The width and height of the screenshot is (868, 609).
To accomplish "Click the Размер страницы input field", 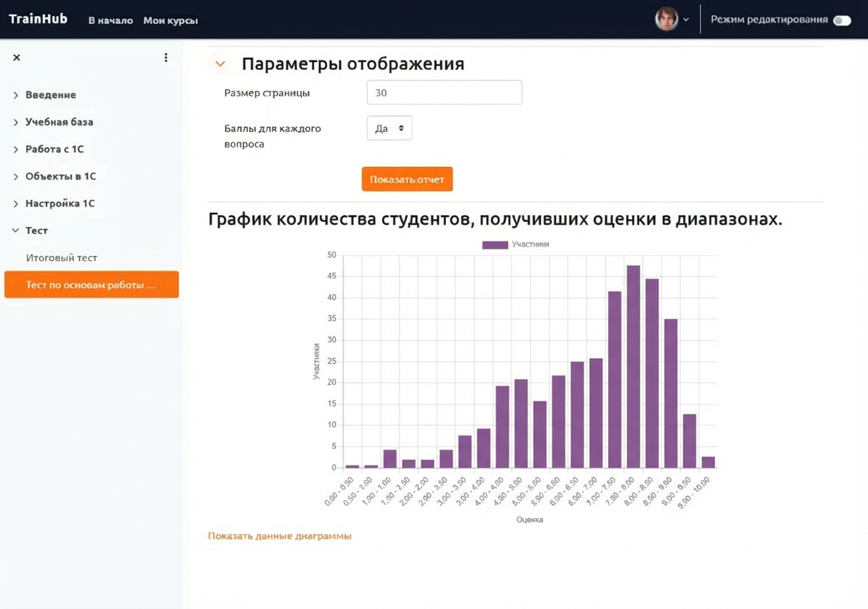I will (x=444, y=92).
